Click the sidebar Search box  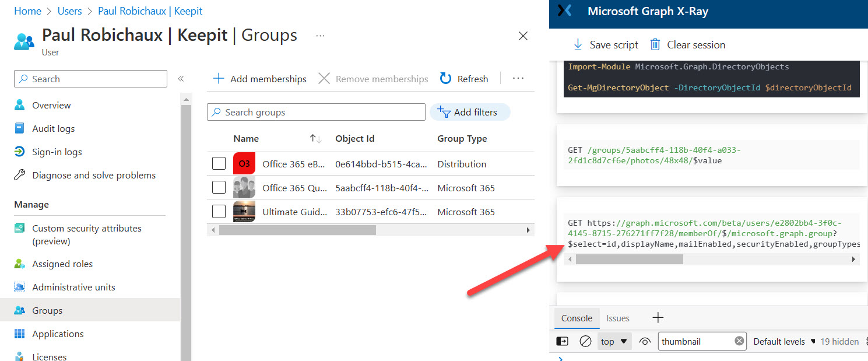click(90, 79)
